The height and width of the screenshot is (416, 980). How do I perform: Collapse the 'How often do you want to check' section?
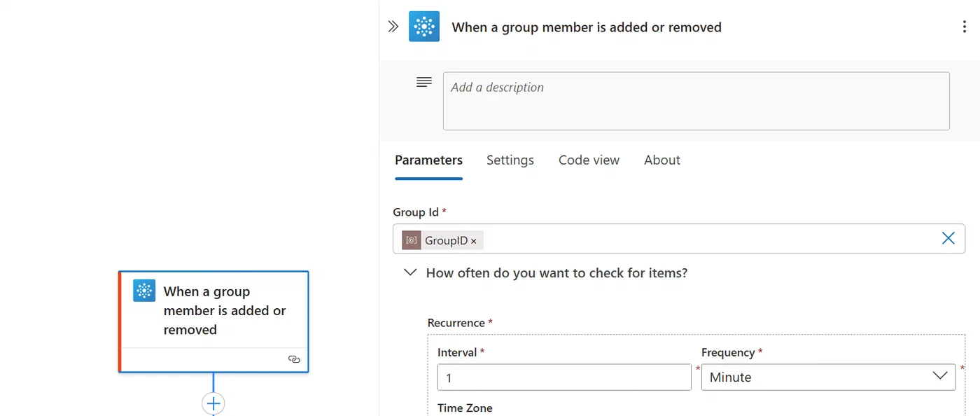[411, 272]
